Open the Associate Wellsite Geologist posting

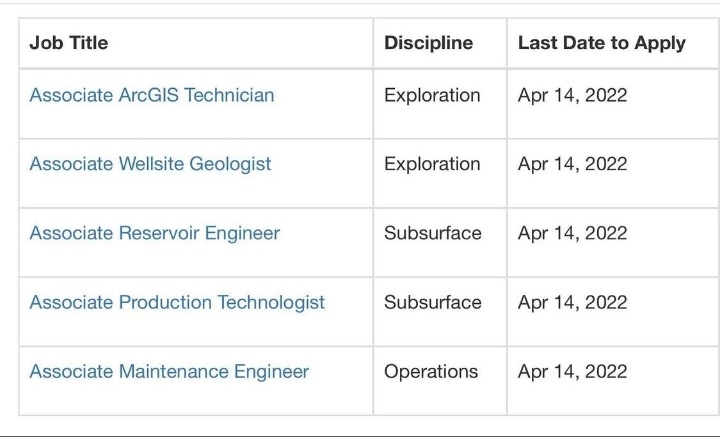coord(150,164)
